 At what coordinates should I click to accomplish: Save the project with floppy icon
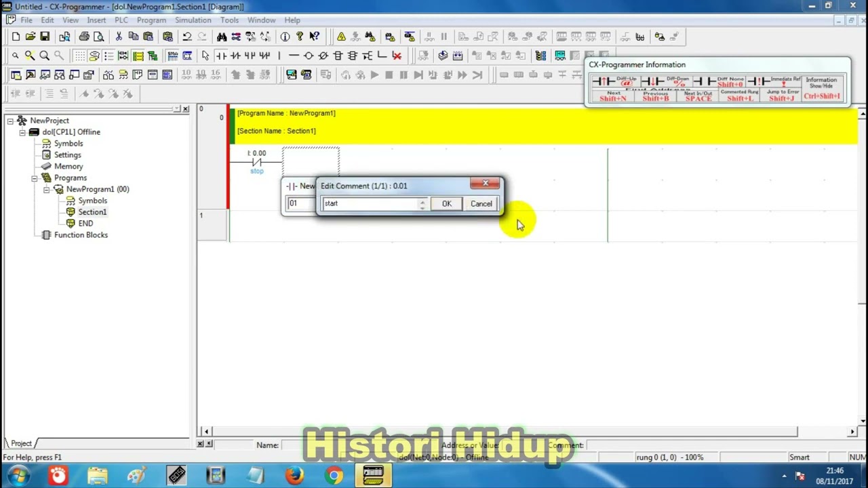44,37
